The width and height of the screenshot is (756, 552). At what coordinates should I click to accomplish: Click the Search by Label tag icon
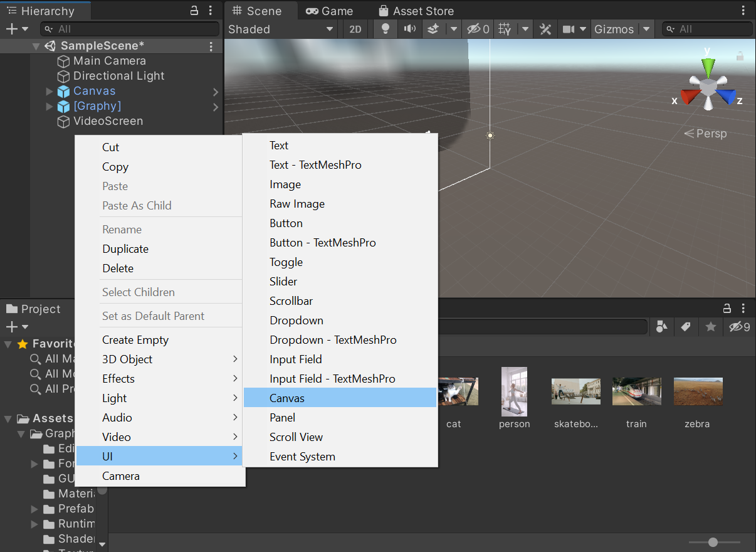click(x=686, y=326)
